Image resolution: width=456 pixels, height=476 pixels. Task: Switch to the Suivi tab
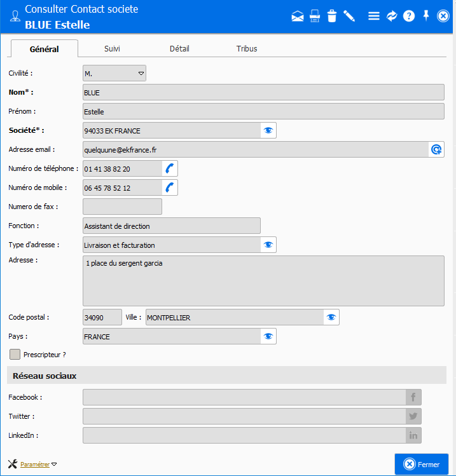click(112, 49)
